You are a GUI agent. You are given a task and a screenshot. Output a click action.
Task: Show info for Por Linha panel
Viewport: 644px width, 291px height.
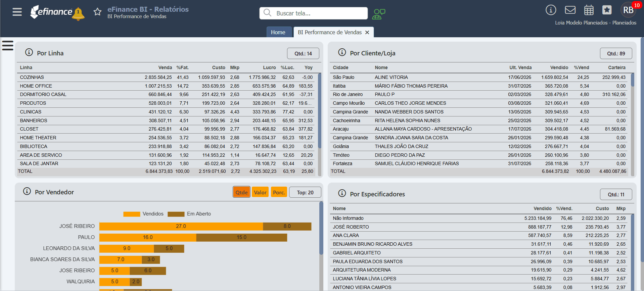tap(29, 52)
